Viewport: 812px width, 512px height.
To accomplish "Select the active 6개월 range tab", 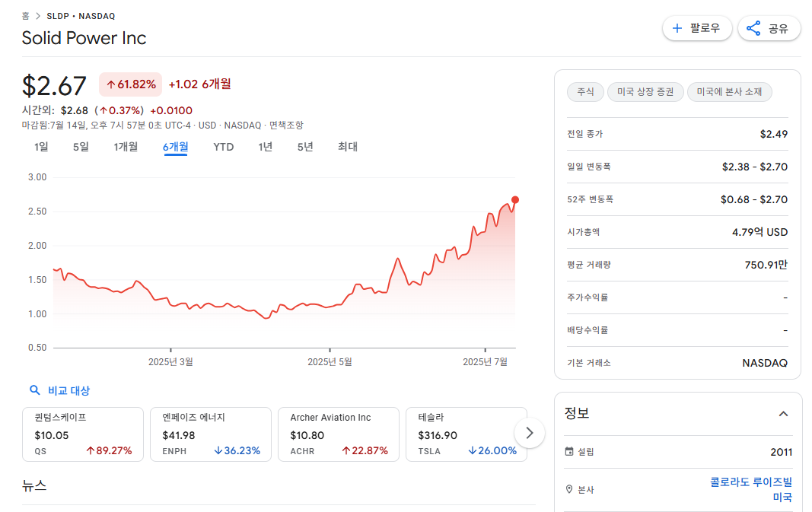I will (x=176, y=147).
